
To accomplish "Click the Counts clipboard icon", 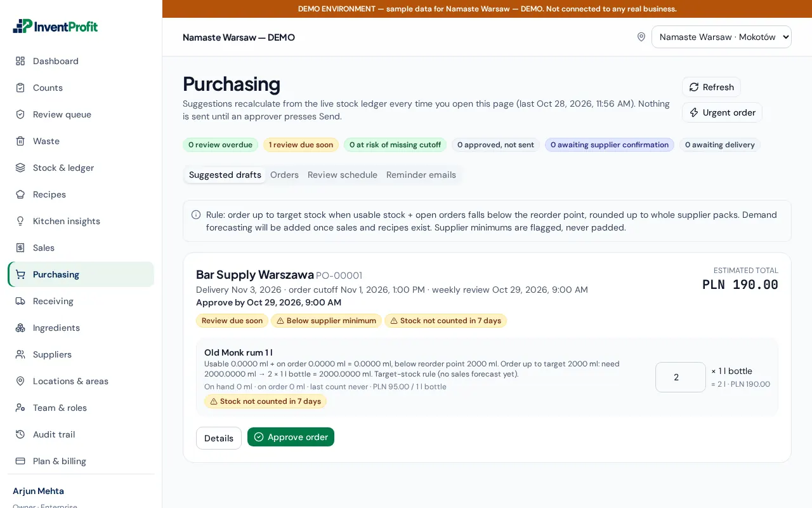I will [20, 88].
